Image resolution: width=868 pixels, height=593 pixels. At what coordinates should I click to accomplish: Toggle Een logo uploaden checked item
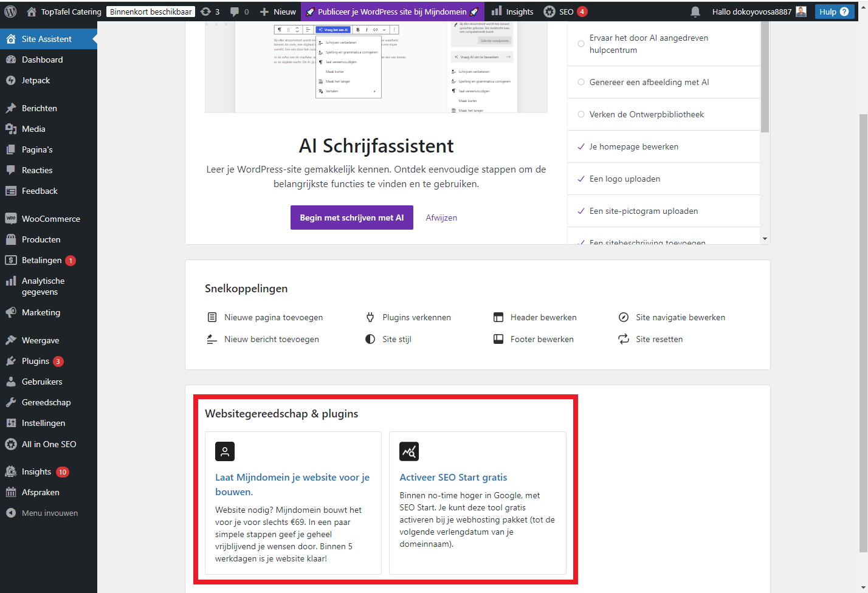664,179
